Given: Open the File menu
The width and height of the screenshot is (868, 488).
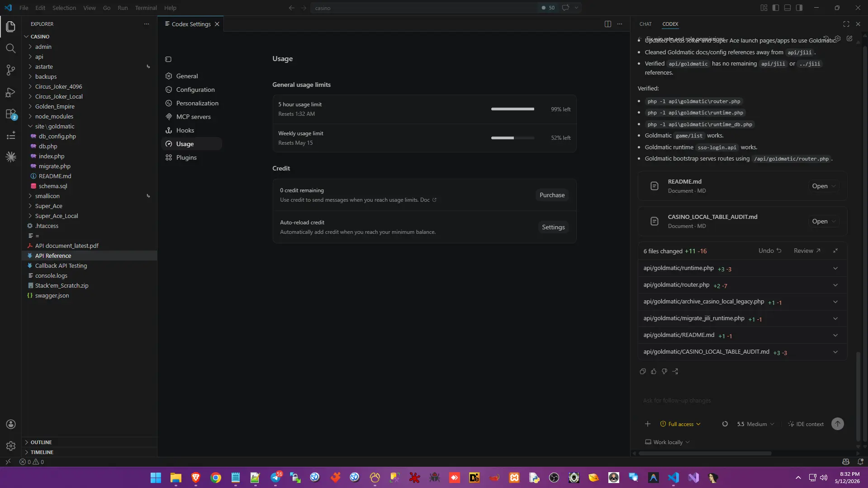Looking at the screenshot, I should 24,8.
